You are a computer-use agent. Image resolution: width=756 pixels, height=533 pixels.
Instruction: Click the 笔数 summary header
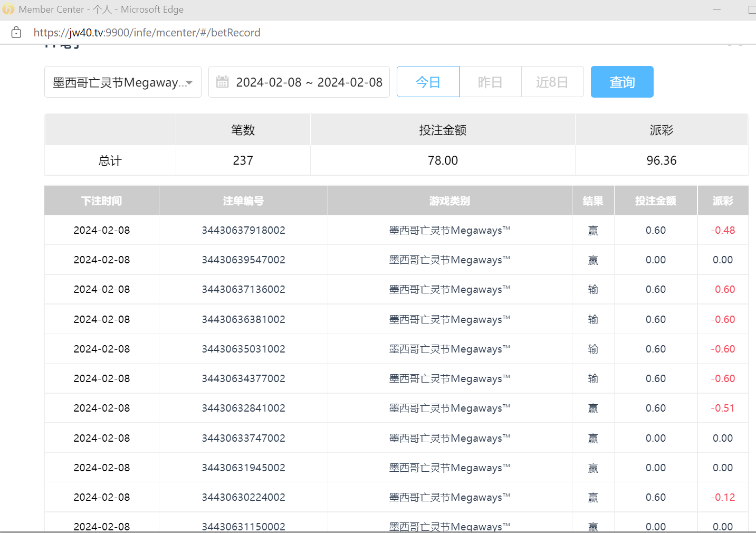243,130
